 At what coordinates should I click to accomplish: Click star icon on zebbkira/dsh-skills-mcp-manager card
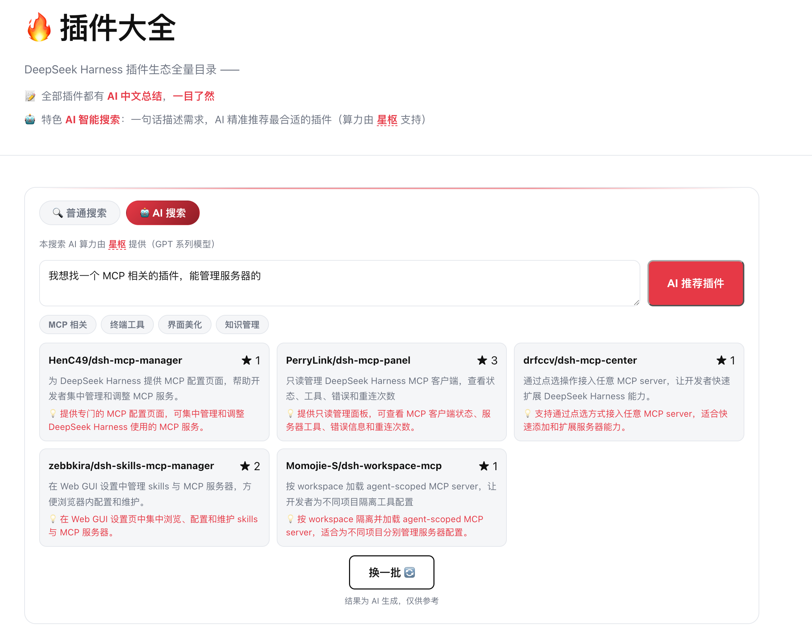245,466
